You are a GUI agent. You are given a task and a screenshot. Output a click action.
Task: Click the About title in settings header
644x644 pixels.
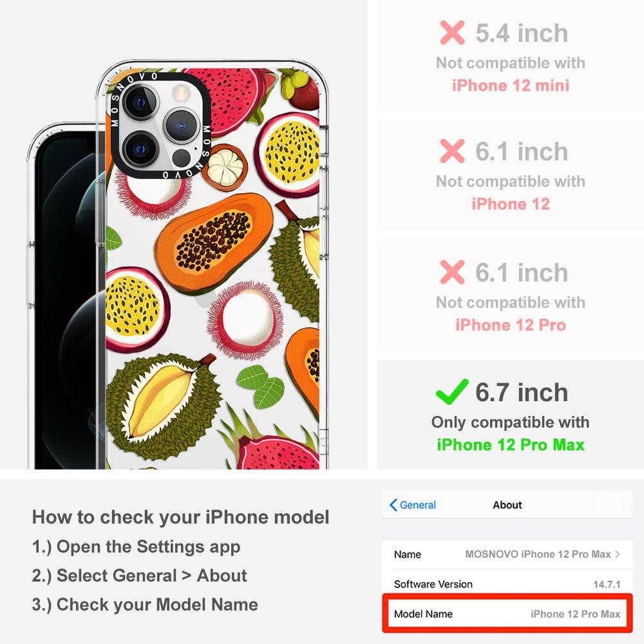tap(507, 505)
